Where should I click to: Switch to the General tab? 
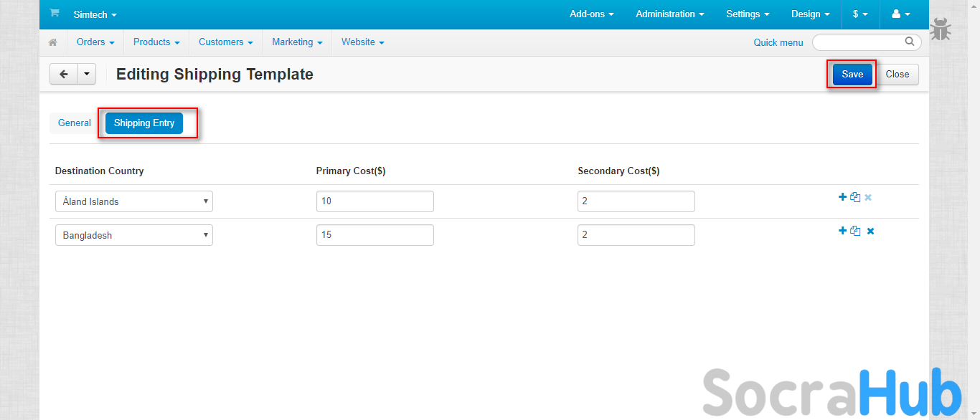tap(75, 123)
